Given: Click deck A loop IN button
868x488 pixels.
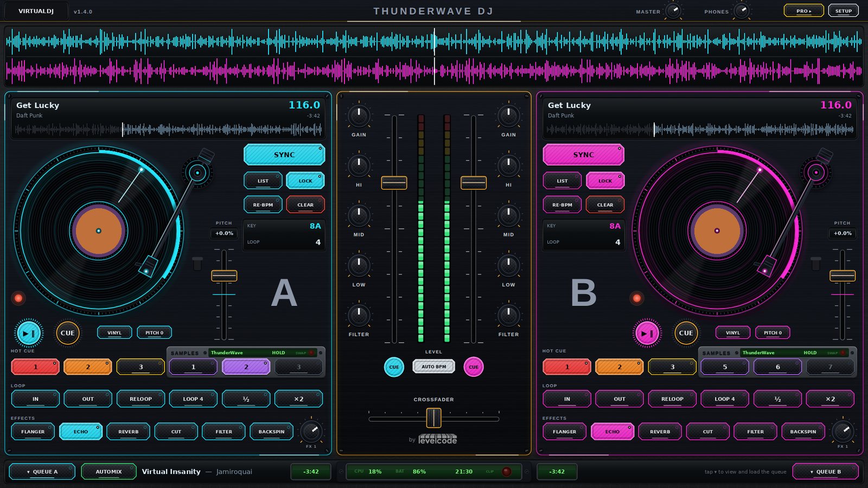Looking at the screenshot, I should click(x=35, y=399).
